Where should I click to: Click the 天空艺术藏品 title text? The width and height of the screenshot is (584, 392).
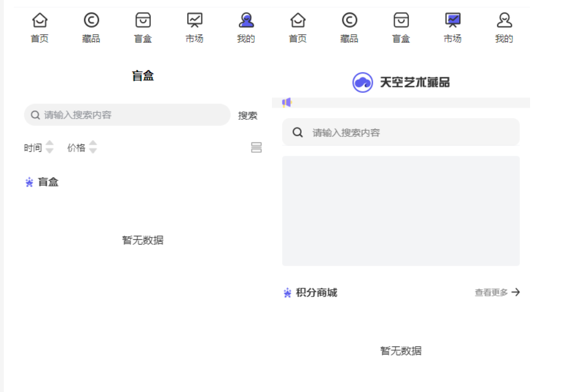(x=415, y=82)
